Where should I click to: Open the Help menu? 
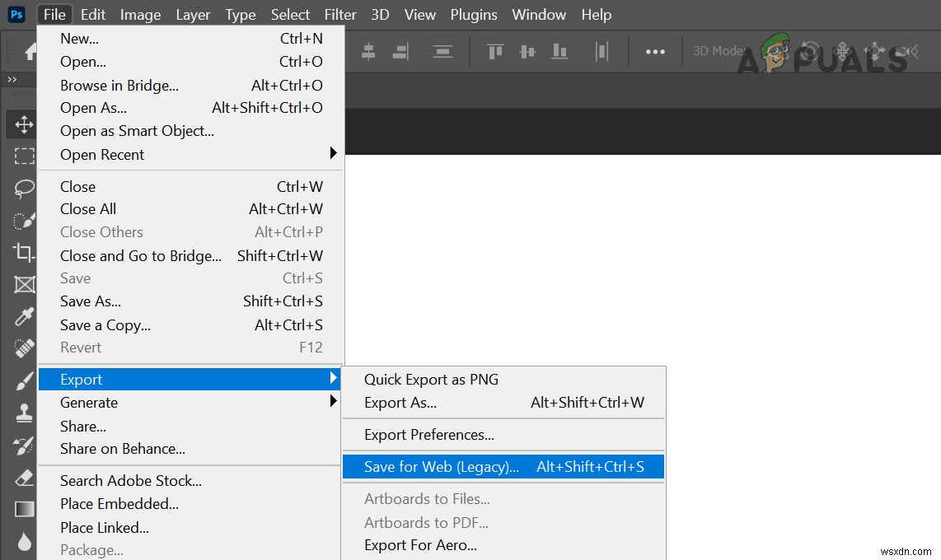pos(597,14)
